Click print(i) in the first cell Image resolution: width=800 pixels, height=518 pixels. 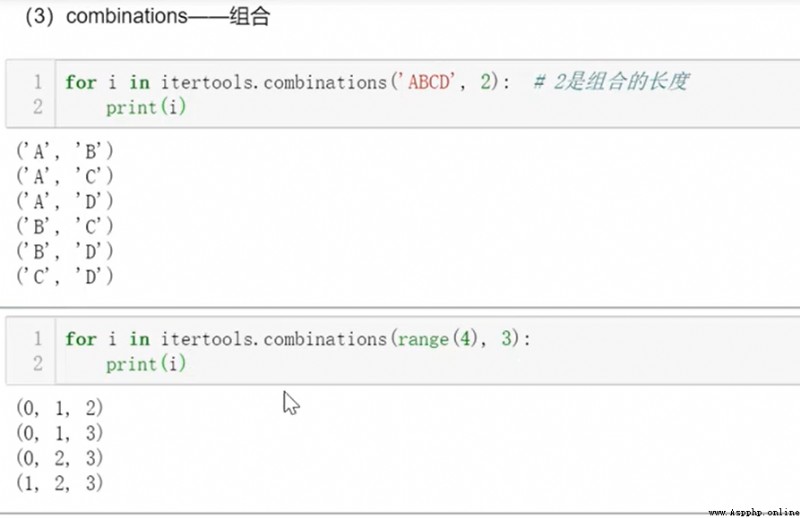146,107
